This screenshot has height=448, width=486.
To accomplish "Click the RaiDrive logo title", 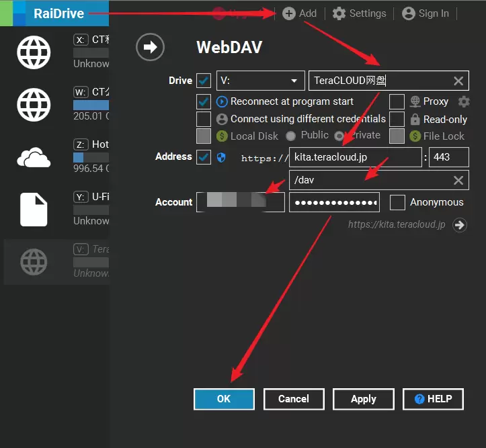I will [x=58, y=13].
